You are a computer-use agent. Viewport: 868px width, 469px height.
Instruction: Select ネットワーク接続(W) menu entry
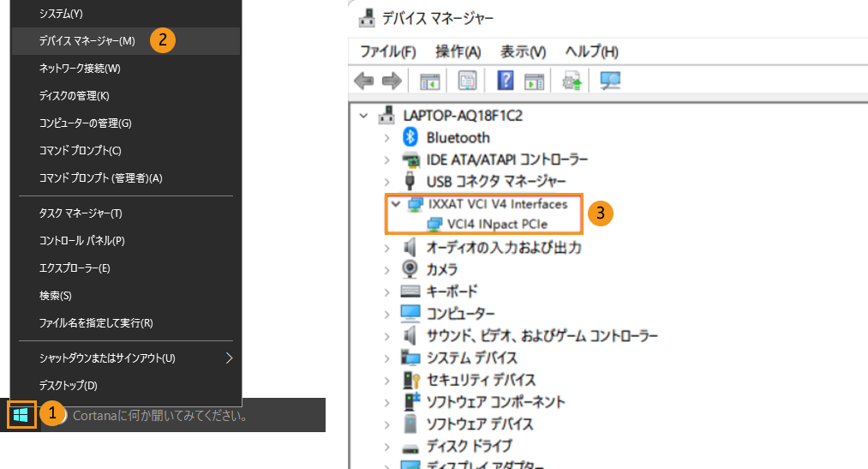[126, 68]
